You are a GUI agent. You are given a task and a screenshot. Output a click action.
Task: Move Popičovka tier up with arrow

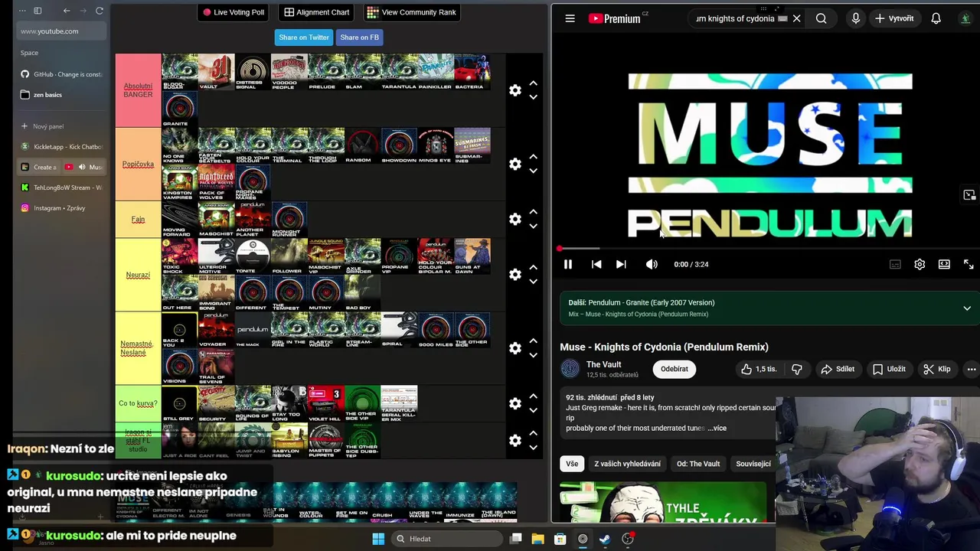[x=533, y=157]
